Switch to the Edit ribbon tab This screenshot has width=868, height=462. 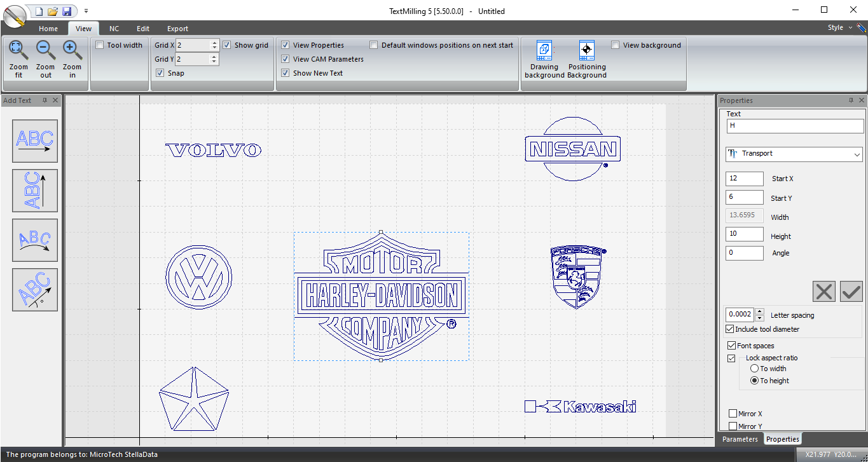143,29
